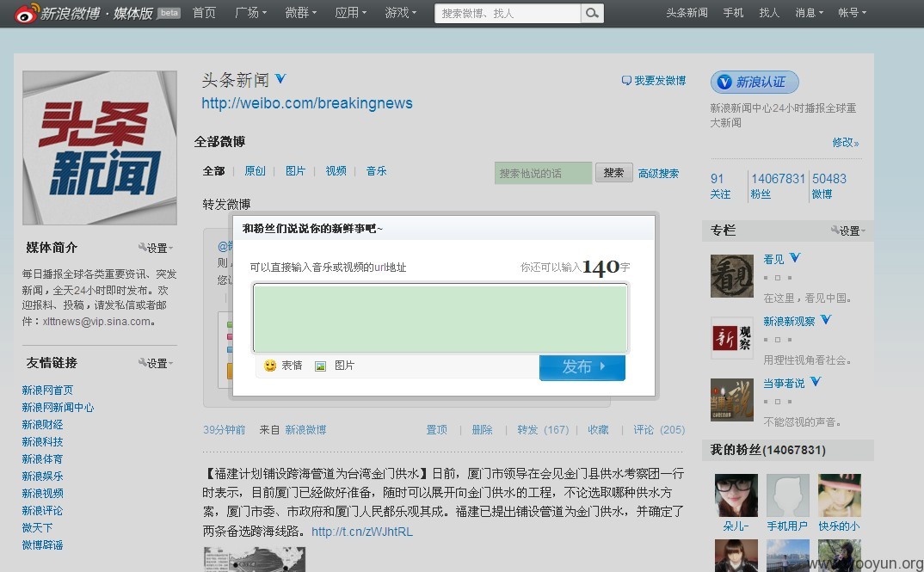Open 手机 in the top bar

(733, 12)
